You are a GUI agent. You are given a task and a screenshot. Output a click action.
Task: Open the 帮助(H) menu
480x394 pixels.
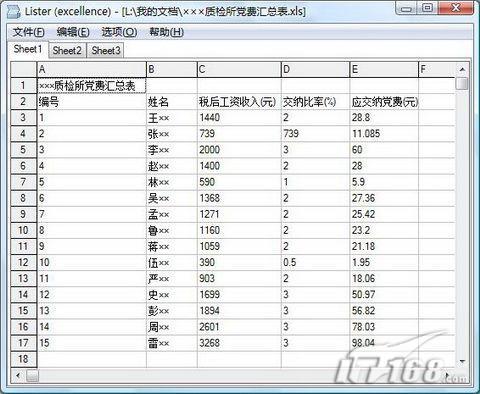click(x=166, y=32)
